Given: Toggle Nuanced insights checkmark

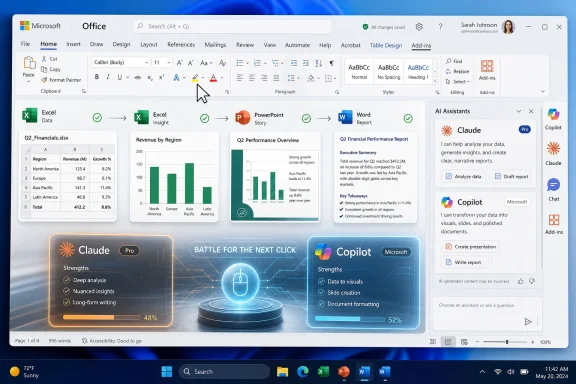Looking at the screenshot, I should [x=66, y=291].
